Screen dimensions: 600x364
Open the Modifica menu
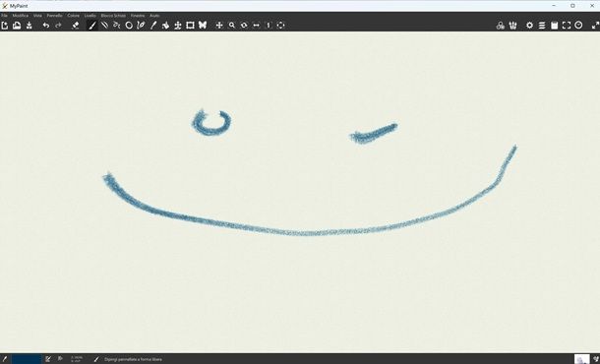21,16
